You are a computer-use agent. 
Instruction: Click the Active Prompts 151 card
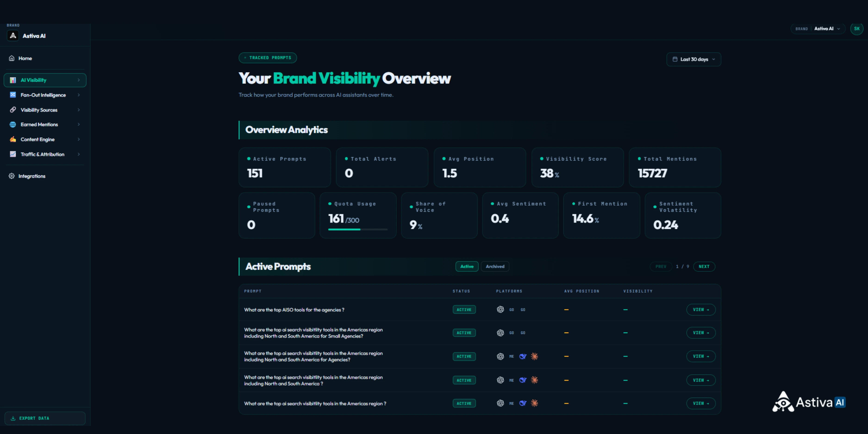pyautogui.click(x=285, y=168)
